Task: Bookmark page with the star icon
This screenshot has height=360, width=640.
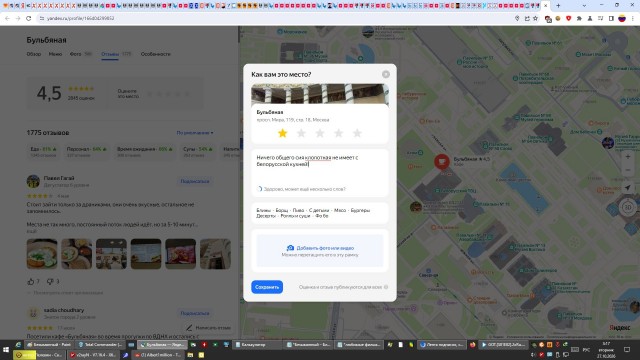Action: tap(536, 18)
